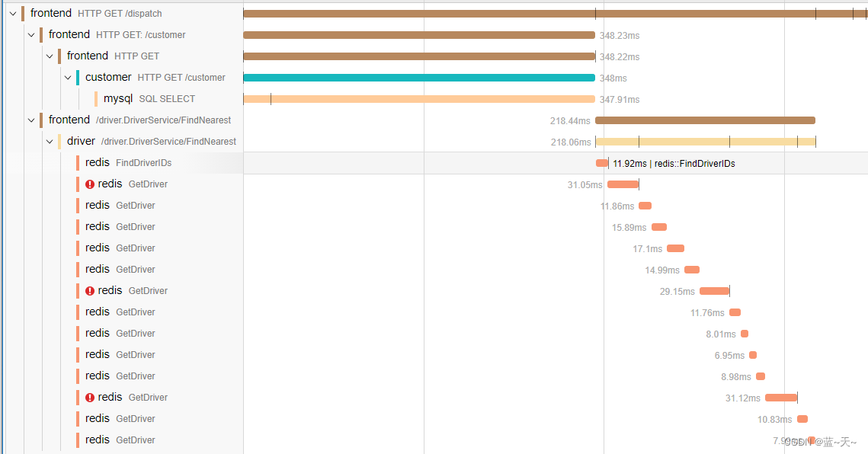
Task: Click the red service indicator beside redis FindDriverIDs
Action: click(77, 162)
